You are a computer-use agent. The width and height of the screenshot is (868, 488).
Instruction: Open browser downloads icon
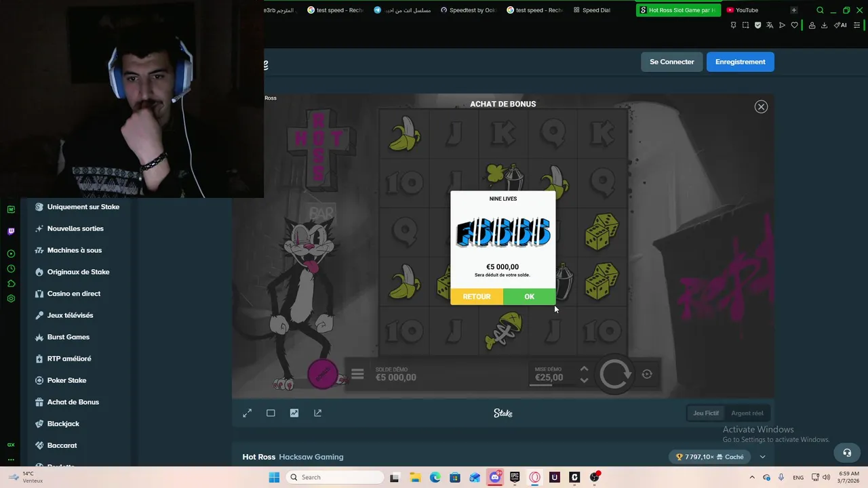pos(824,25)
